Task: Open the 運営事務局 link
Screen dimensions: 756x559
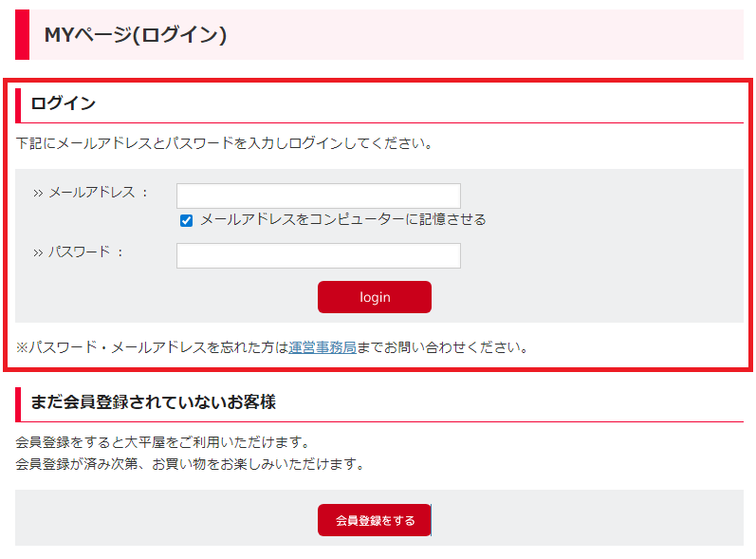Action: tap(323, 347)
